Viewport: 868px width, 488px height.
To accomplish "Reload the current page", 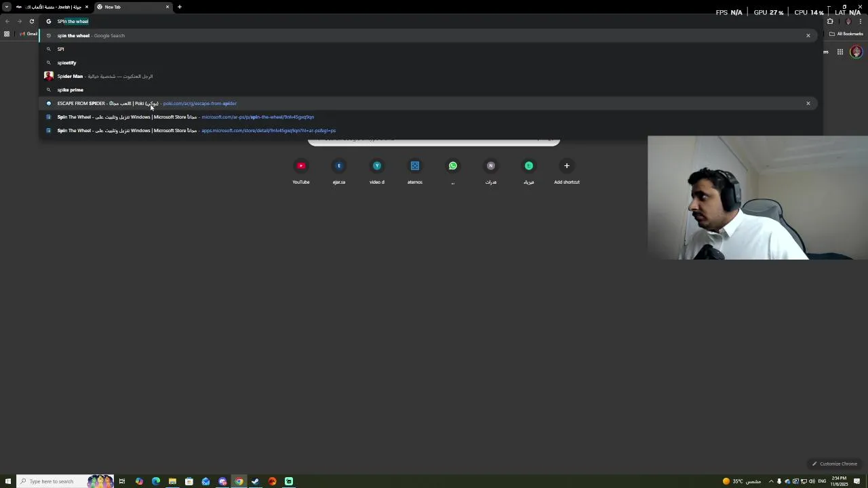I will (x=31, y=21).
